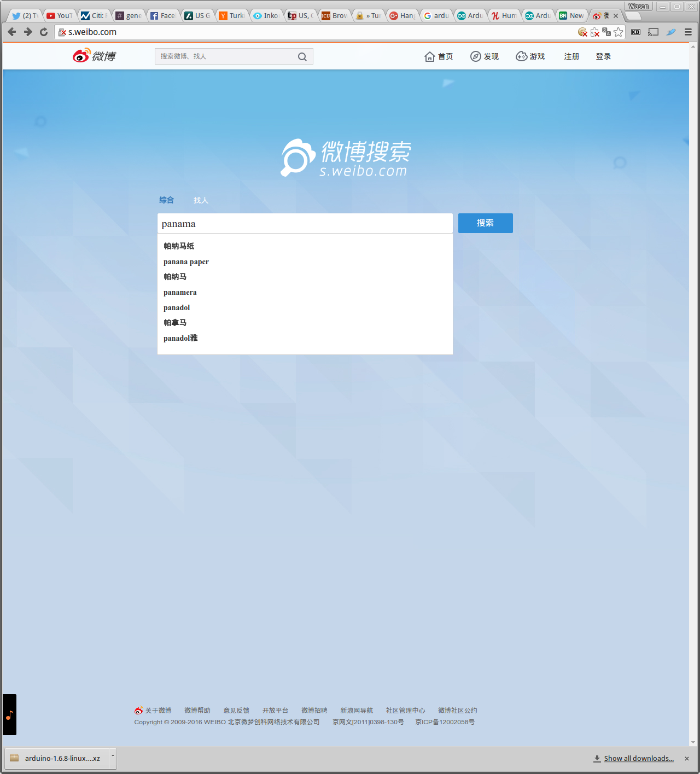Choose the three-character 帕纳马 suggestion
This screenshot has width=700, height=774.
305,277
